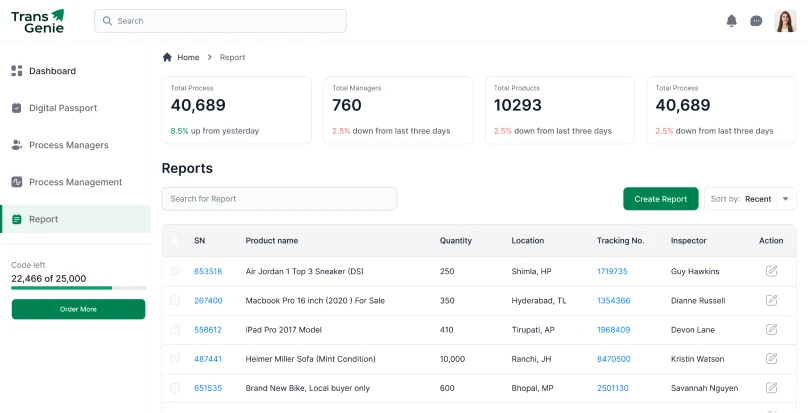Click Report breadcrumb item
808x413 pixels.
pyautogui.click(x=232, y=57)
